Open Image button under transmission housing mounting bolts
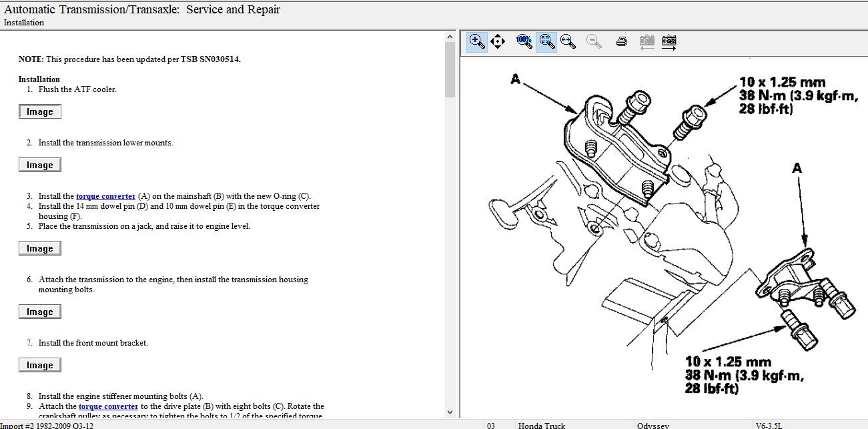The width and height of the screenshot is (868, 429). point(40,312)
